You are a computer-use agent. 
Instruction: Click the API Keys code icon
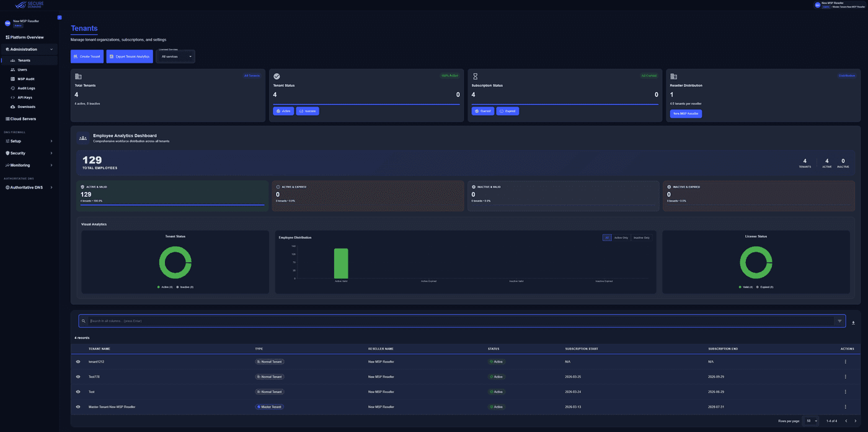[x=13, y=97]
